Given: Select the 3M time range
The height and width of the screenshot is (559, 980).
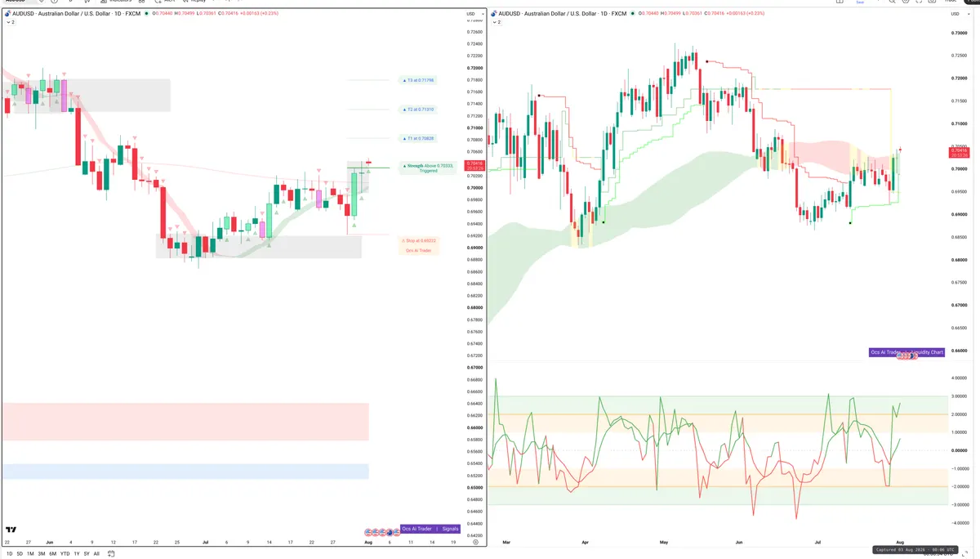Looking at the screenshot, I should [x=41, y=553].
